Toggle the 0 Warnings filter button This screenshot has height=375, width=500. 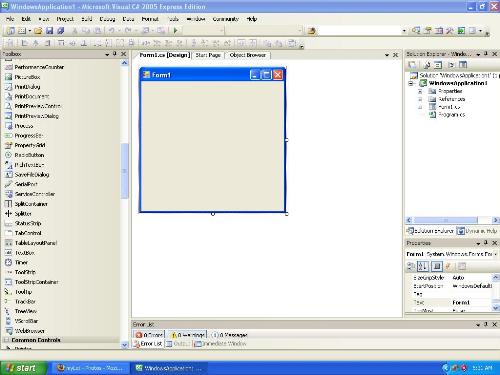click(x=187, y=335)
